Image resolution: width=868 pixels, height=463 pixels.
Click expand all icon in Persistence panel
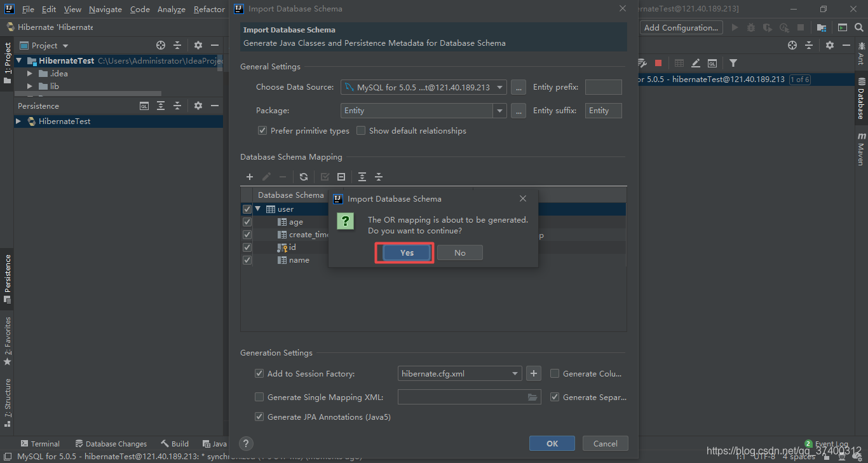point(161,106)
